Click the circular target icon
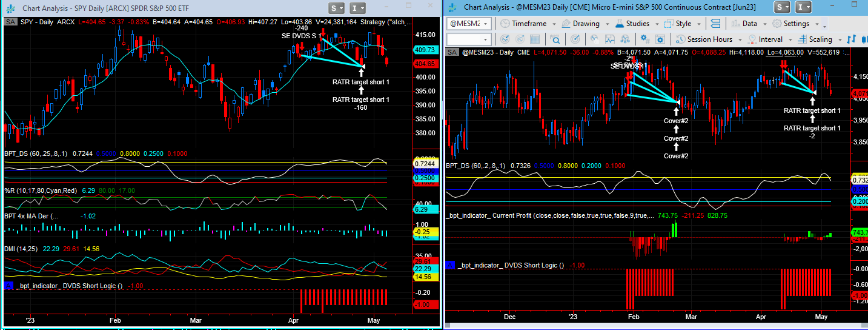This screenshot has width=868, height=330. point(575,39)
